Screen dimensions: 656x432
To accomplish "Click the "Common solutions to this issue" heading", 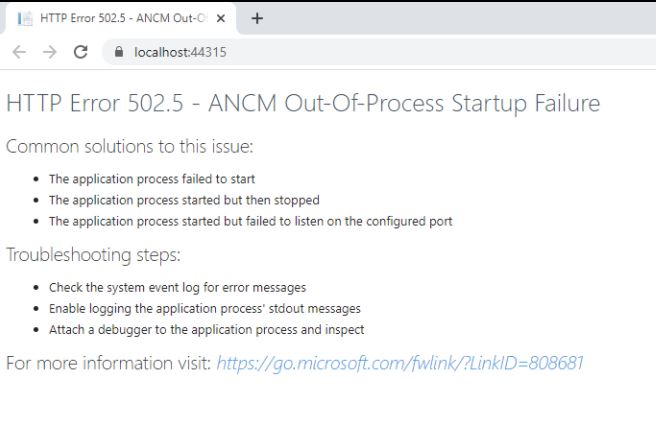I will pos(130,147).
